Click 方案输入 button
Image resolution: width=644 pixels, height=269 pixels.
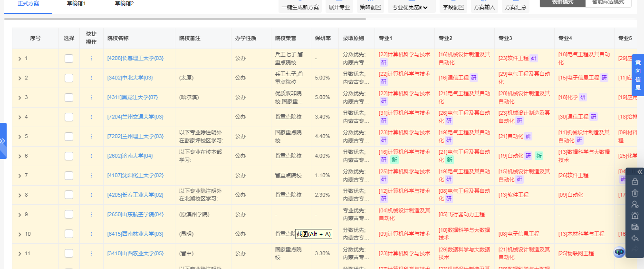pyautogui.click(x=484, y=7)
